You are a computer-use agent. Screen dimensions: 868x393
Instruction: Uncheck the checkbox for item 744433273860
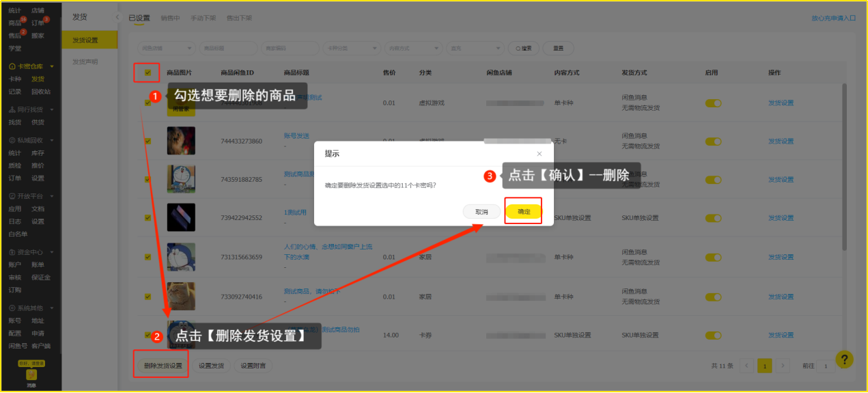point(148,141)
